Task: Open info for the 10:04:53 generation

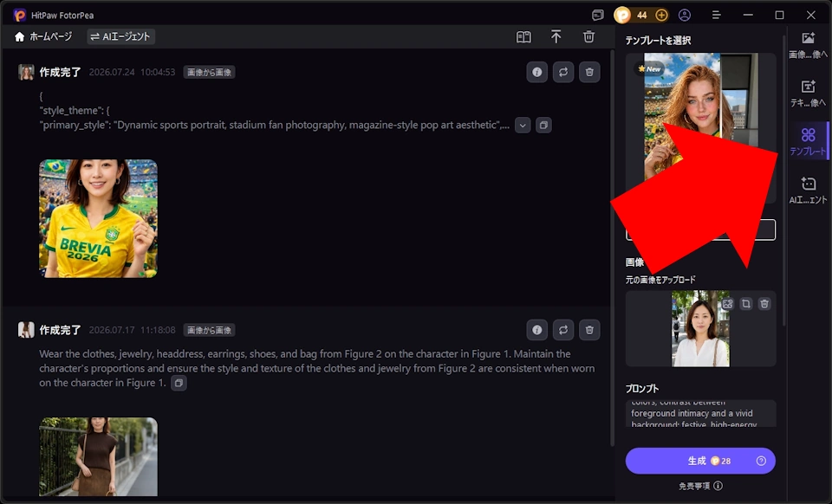Action: click(537, 72)
